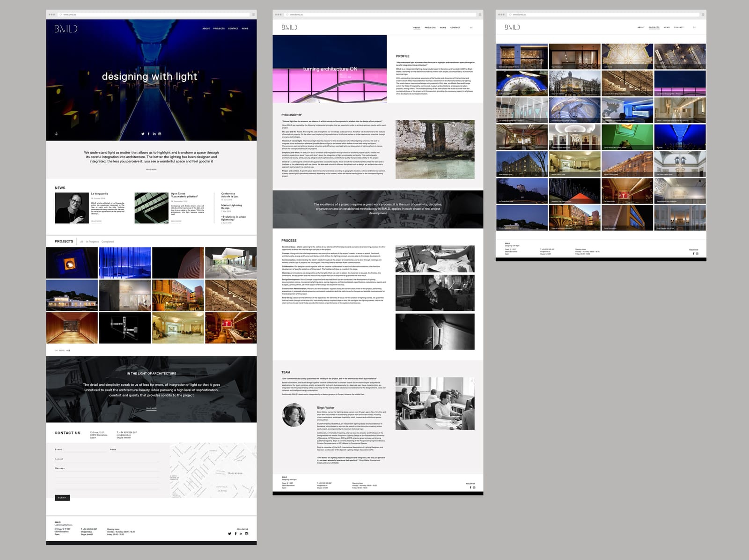Click the scroll-down arrow on the home hero

point(56,133)
